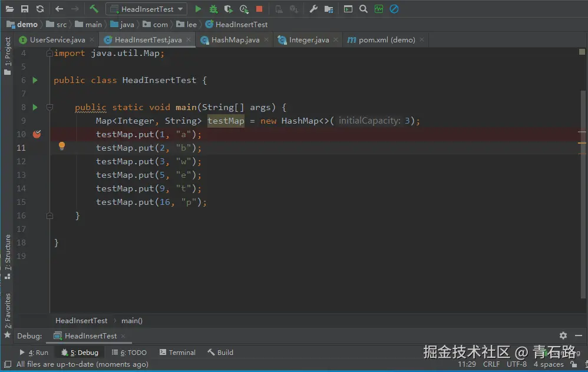Start debugging with the bug icon
The image size is (588, 372).
(213, 9)
